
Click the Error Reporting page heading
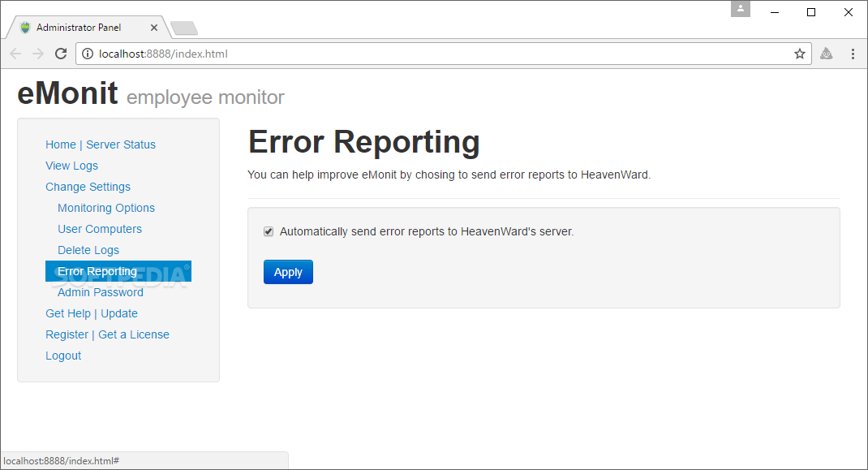[363, 142]
